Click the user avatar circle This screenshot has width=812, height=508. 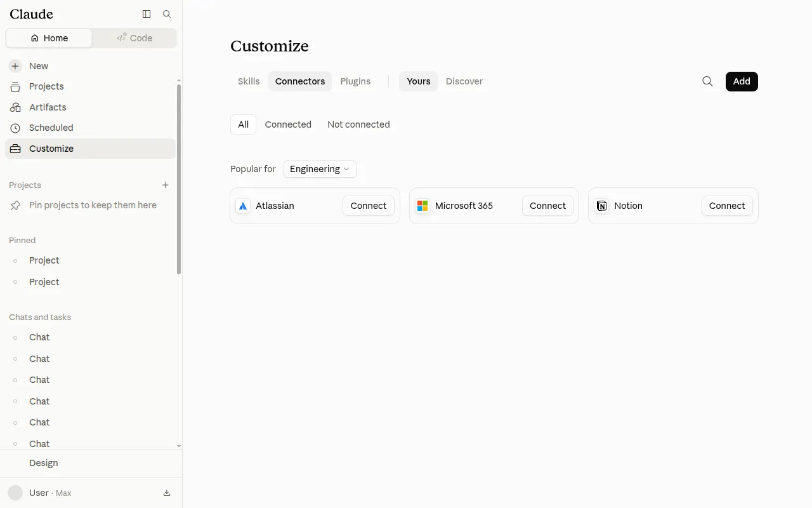coord(15,493)
